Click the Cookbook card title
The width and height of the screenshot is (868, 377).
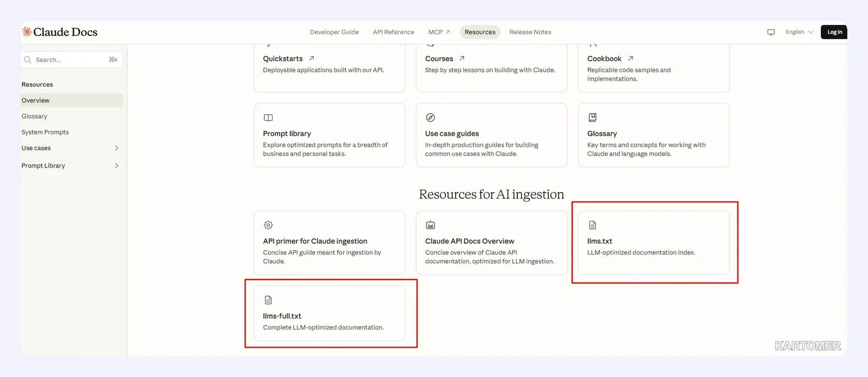click(x=604, y=59)
